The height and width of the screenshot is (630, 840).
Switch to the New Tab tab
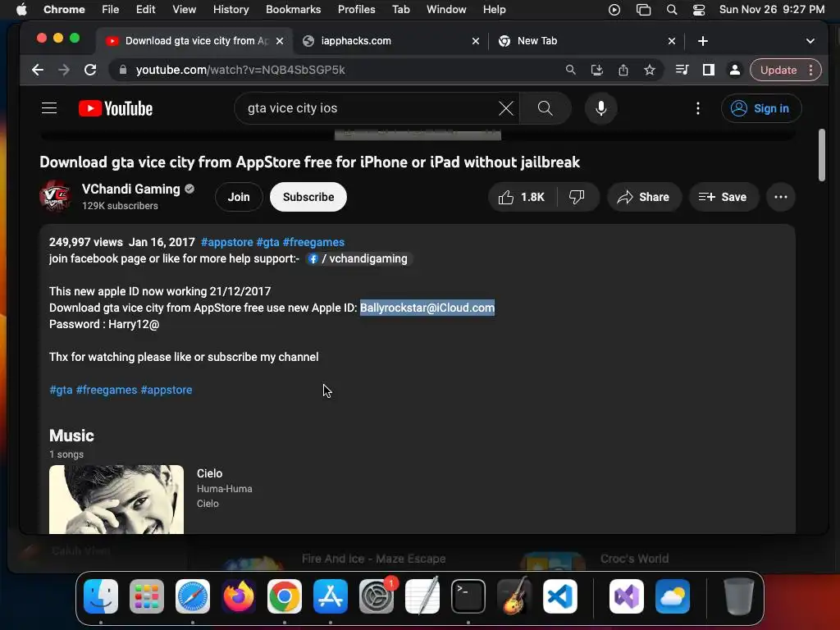[586, 41]
